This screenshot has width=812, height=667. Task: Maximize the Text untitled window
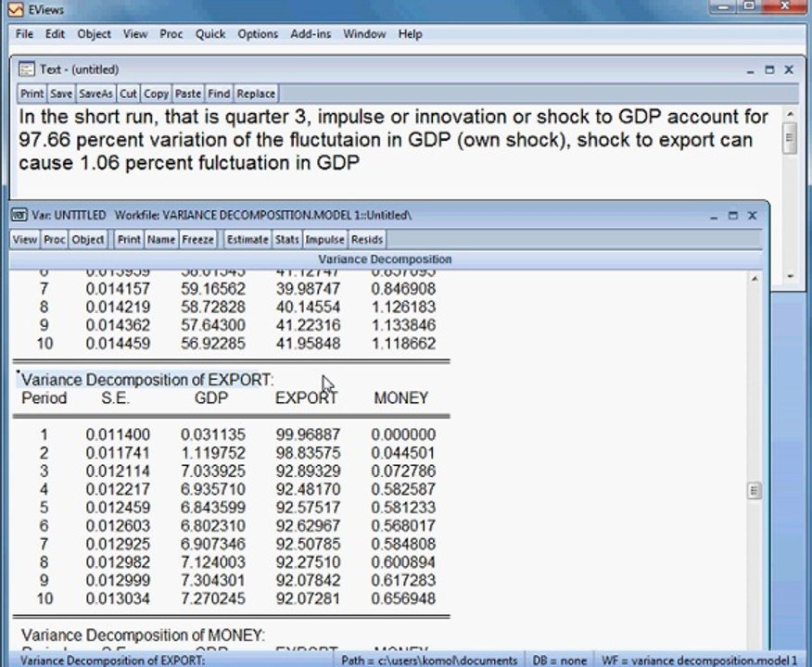coord(769,69)
